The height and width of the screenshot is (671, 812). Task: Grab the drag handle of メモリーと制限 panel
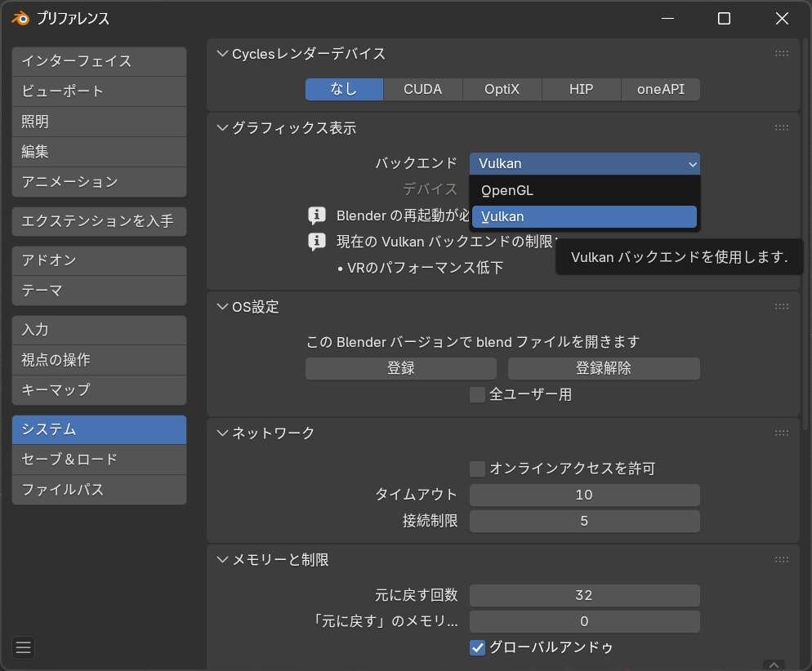click(x=782, y=560)
